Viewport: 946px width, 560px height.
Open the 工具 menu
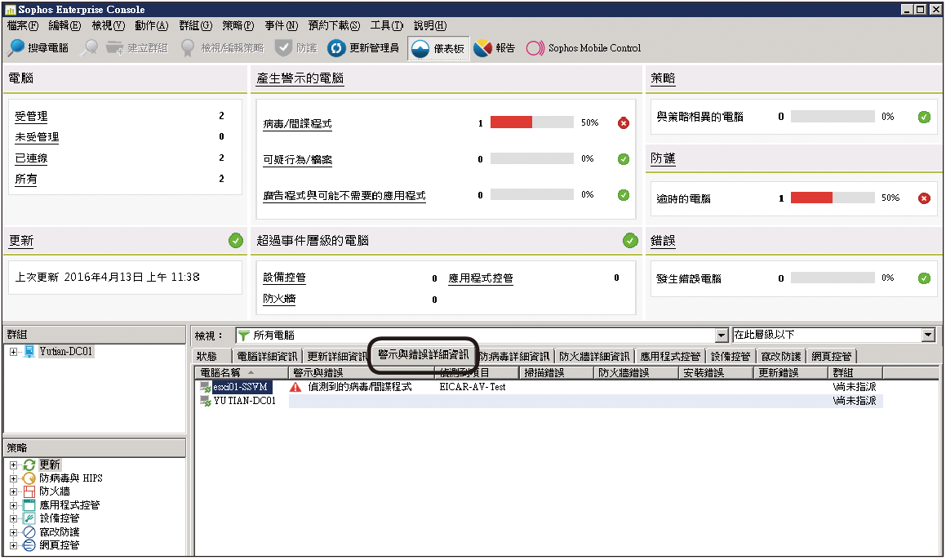point(387,25)
